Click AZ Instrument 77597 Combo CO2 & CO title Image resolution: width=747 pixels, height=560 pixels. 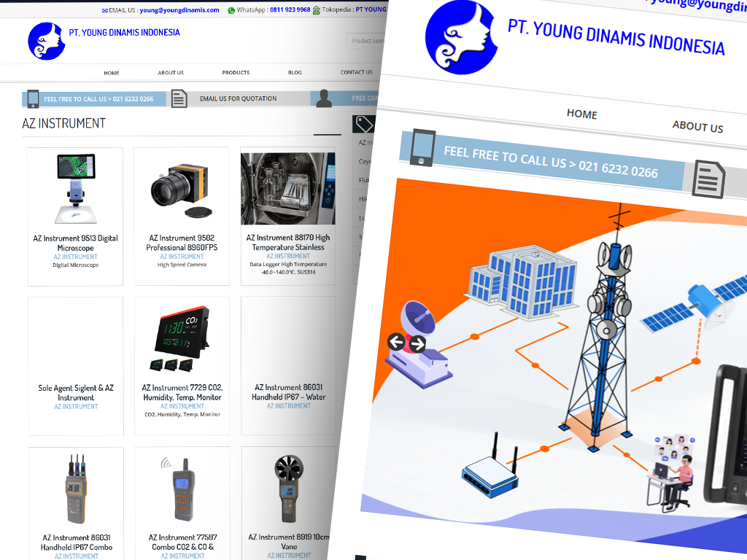click(x=183, y=542)
